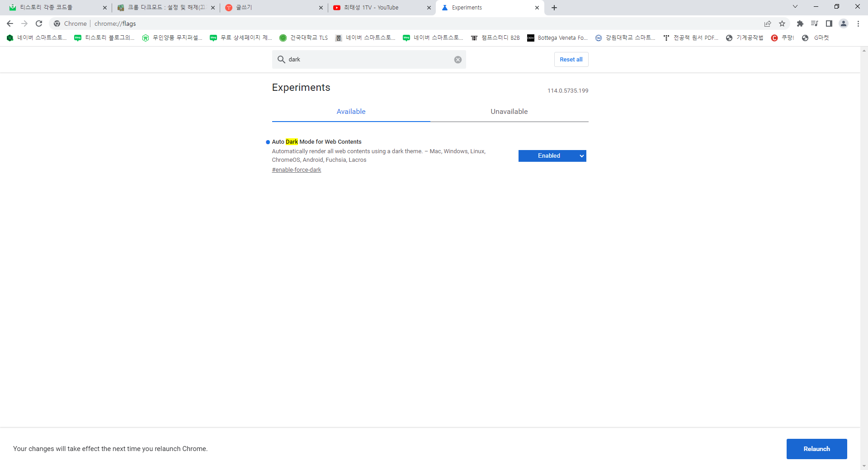Open the 강원대학교 스마트 bookmark
Screen dimensions: 868x470
625,38
